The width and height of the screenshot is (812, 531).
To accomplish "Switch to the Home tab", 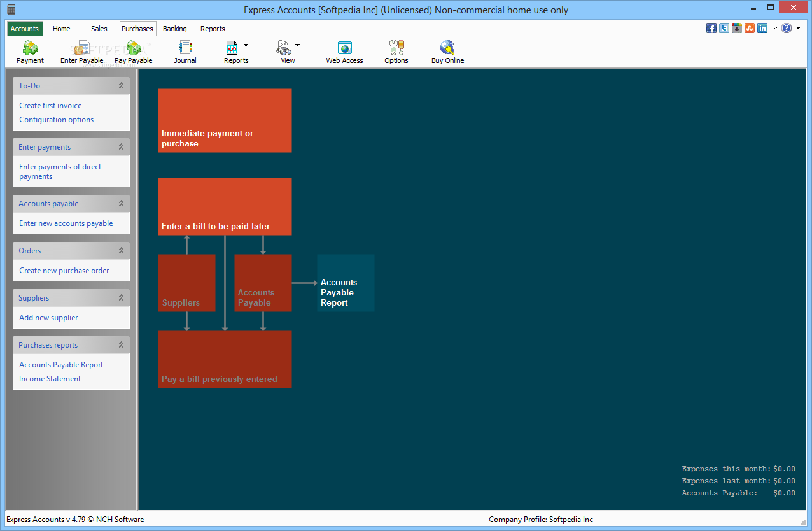I will point(62,29).
